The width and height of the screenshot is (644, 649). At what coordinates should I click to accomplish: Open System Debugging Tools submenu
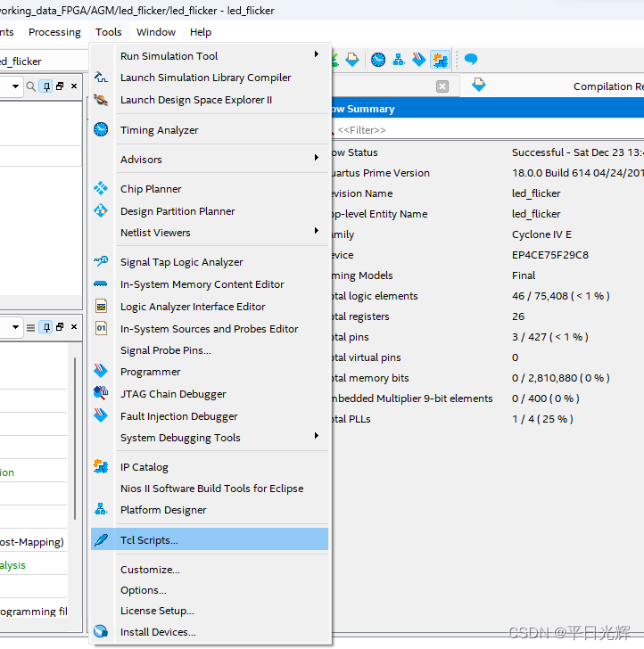pyautogui.click(x=210, y=438)
